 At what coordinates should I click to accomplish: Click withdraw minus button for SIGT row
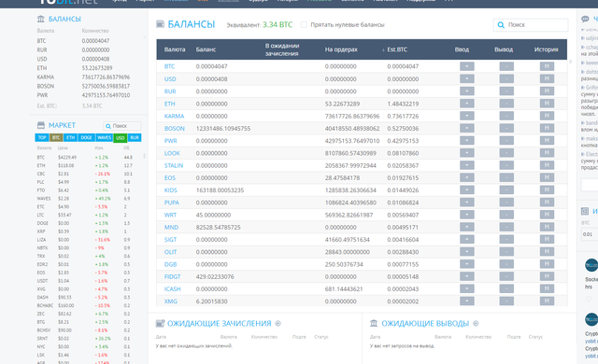[x=506, y=240]
